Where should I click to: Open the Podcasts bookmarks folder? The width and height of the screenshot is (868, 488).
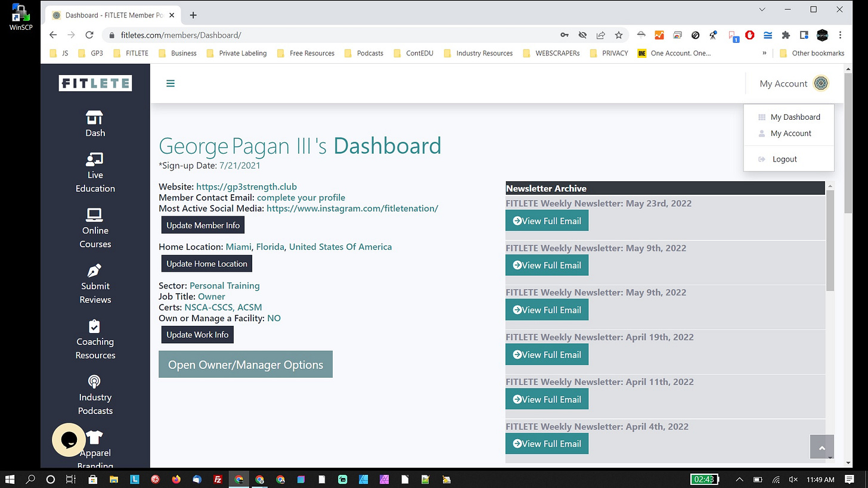click(x=364, y=53)
